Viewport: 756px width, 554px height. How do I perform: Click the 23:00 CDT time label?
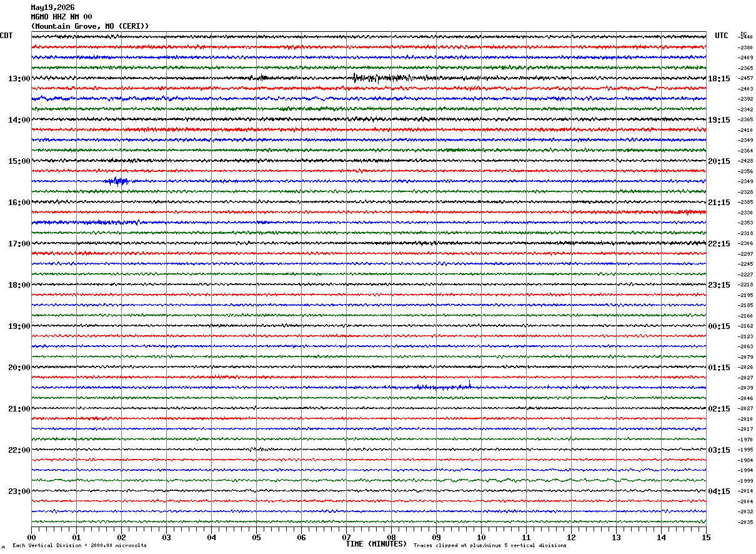click(x=19, y=491)
